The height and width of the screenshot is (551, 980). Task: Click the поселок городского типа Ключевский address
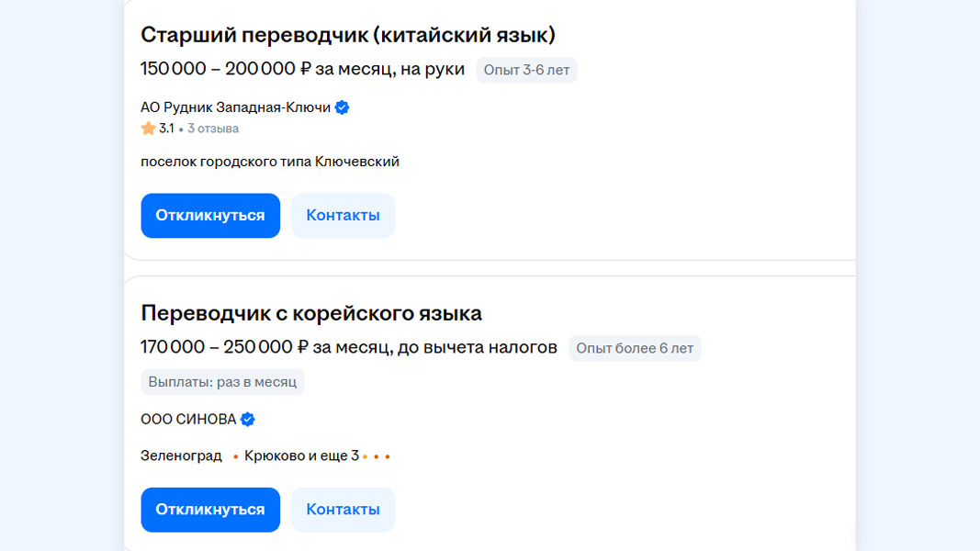tap(270, 162)
